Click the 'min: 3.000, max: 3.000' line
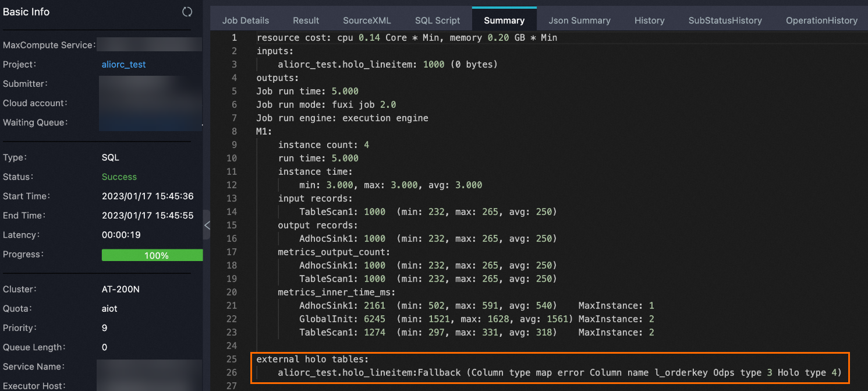Viewport: 868px width, 391px height. pos(391,185)
